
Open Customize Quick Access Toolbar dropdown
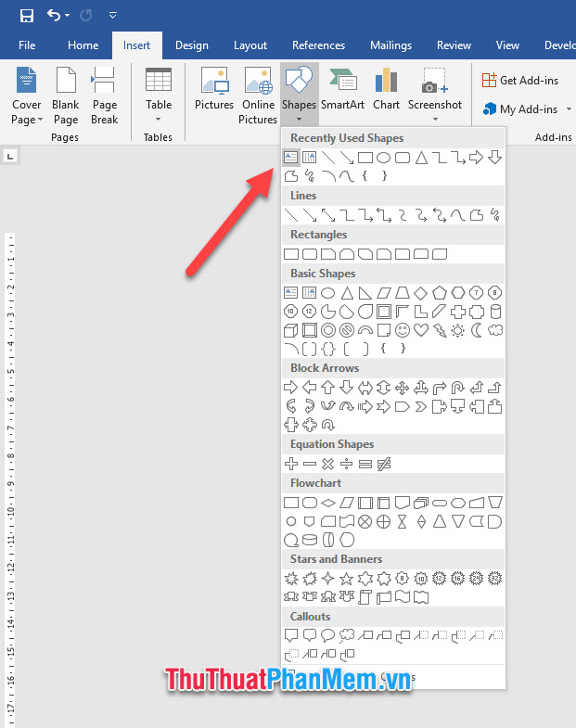click(x=113, y=16)
